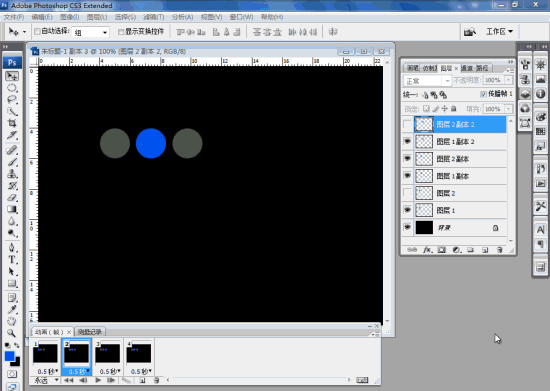550x391 pixels.
Task: Open the Info panel icon in dock
Action: [x=541, y=94]
